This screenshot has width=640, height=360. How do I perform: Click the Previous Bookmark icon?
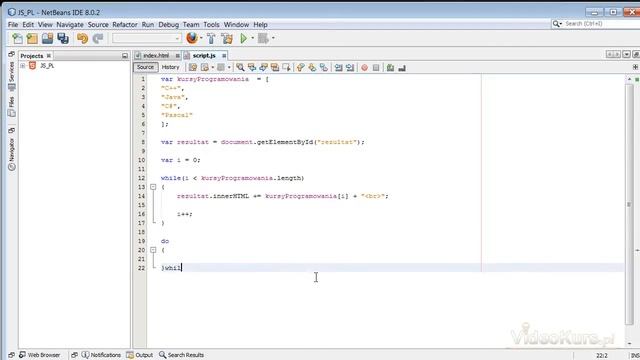tap(301, 67)
